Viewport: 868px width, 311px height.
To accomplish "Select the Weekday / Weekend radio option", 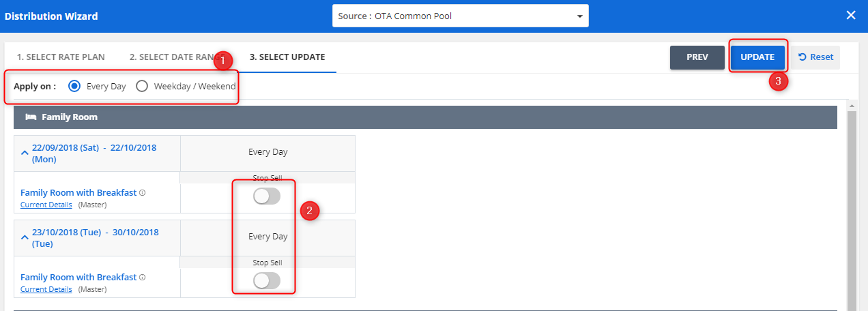I will [142, 87].
